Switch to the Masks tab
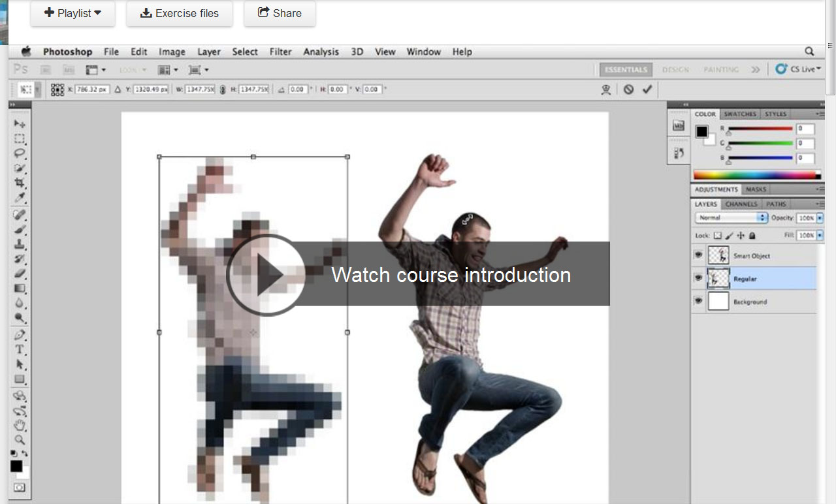836x504 pixels. 756,189
